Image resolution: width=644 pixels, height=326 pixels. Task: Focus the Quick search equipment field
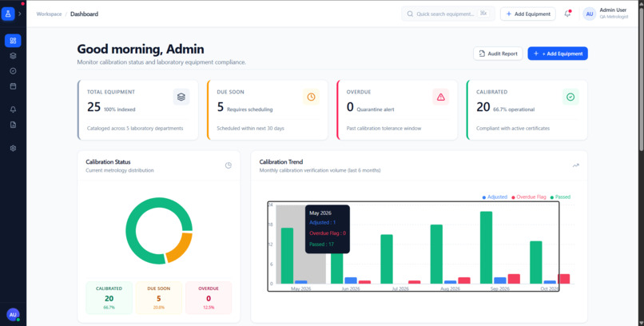(x=448, y=14)
